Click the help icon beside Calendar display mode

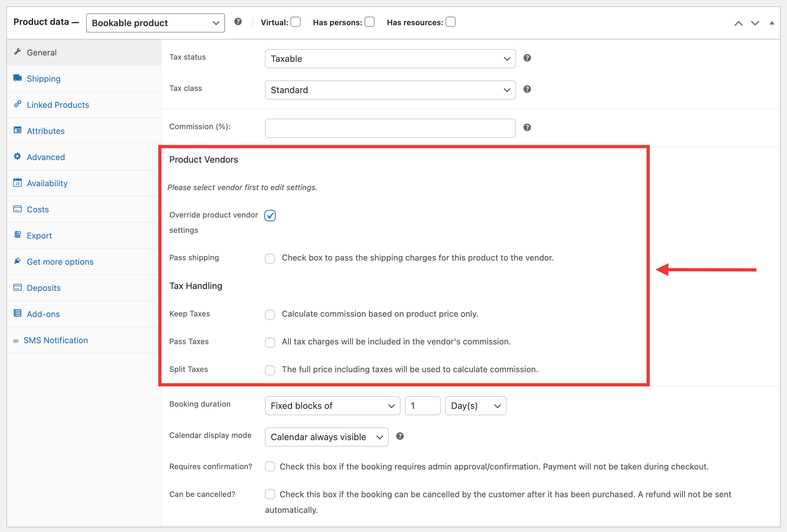tap(400, 436)
